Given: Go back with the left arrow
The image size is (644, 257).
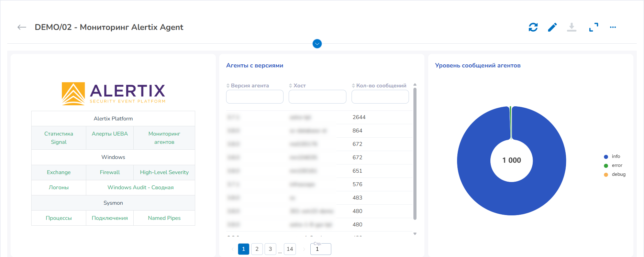Looking at the screenshot, I should [22, 27].
